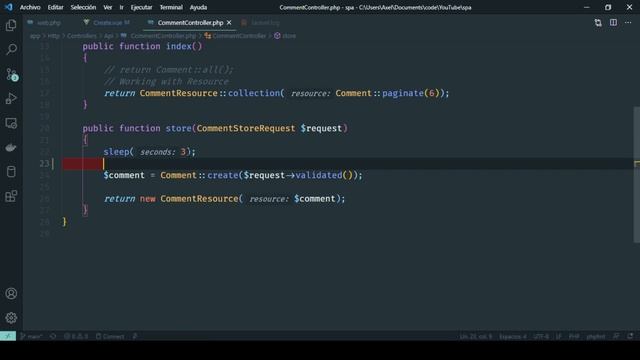Image resolution: width=640 pixels, height=360 pixels.
Task: Open the Archivo menu
Action: [30, 7]
